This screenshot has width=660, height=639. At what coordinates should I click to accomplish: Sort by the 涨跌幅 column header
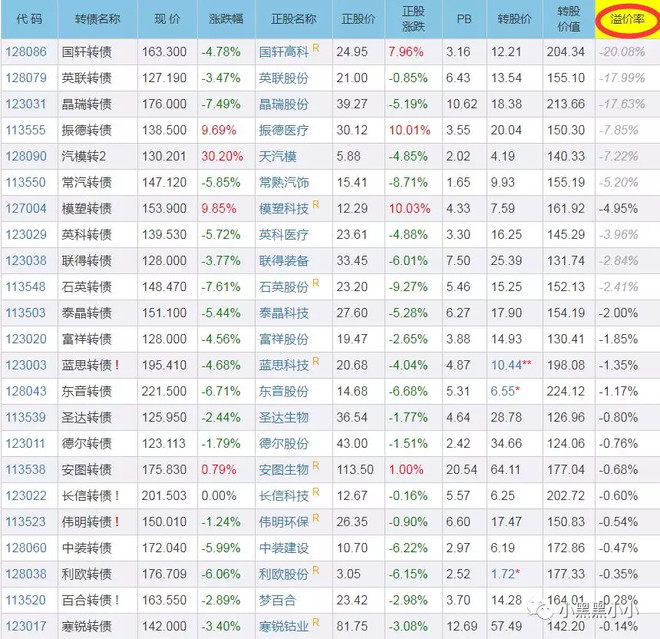point(226,19)
